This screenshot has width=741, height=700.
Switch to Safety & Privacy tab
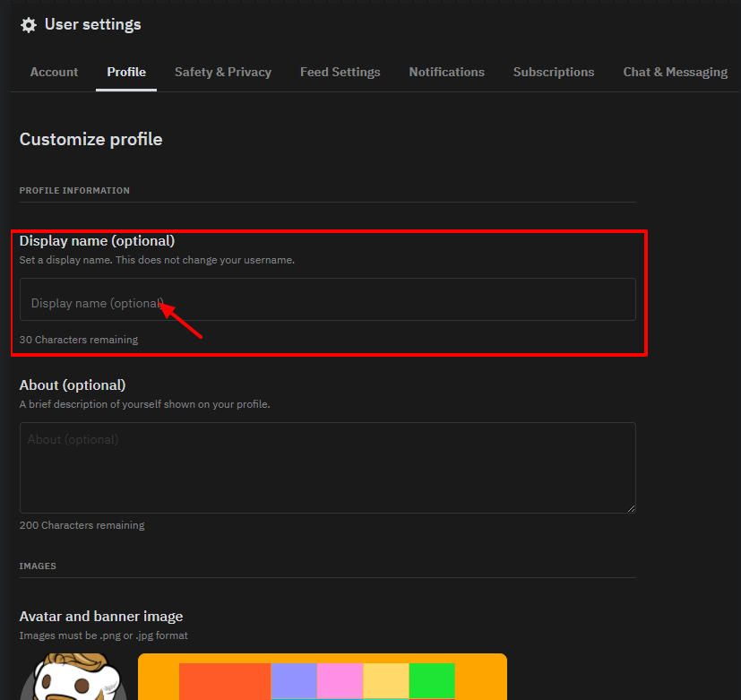(223, 72)
